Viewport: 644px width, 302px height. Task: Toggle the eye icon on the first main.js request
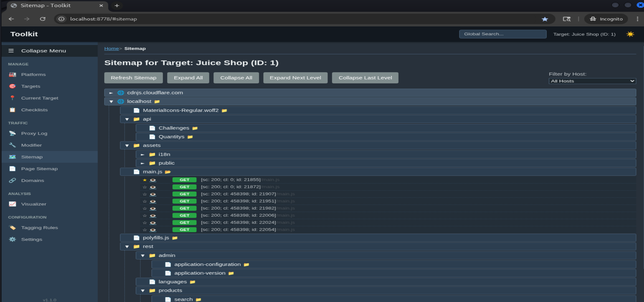tap(153, 179)
